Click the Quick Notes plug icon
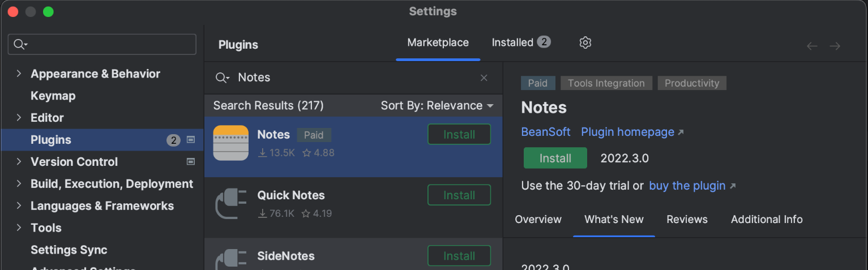 231,204
